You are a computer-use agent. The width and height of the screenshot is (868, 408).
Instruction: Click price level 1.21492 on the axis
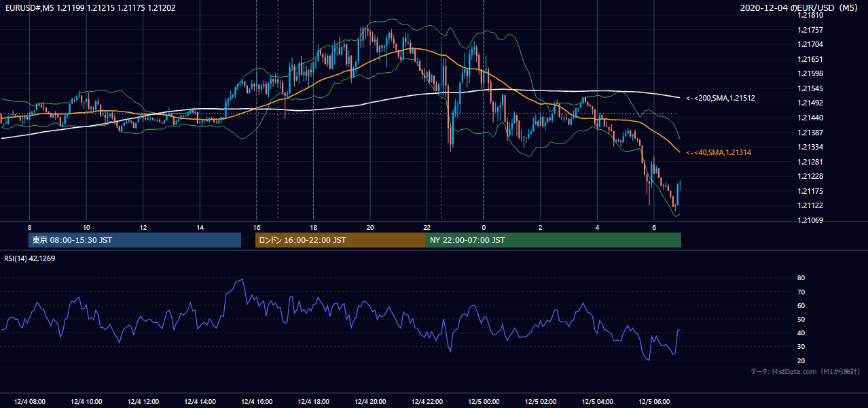(x=810, y=103)
